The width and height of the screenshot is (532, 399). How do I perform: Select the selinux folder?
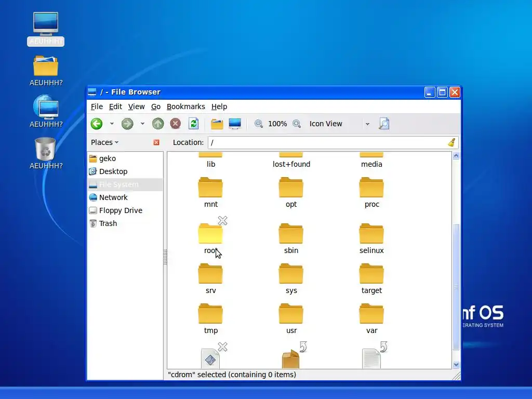(x=371, y=238)
